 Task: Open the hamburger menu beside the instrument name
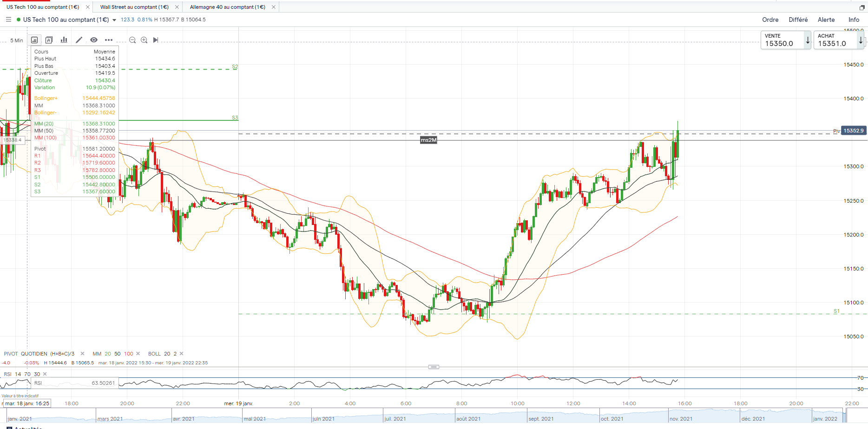pos(8,20)
